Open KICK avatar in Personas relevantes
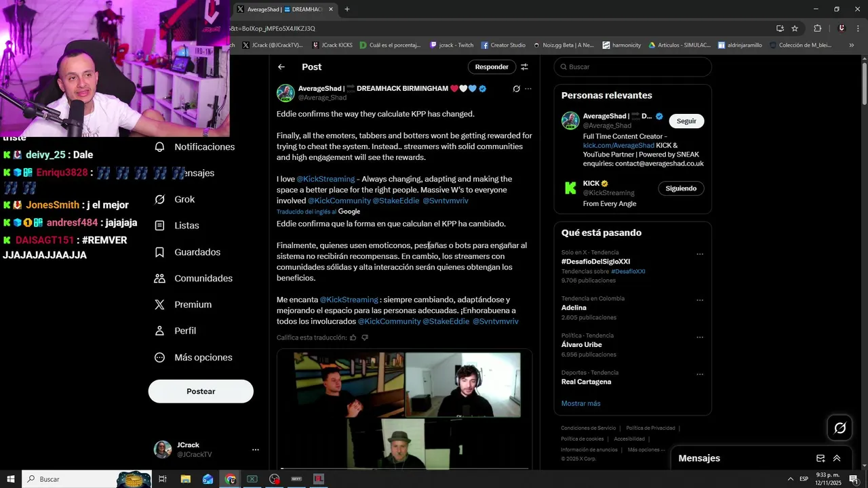 coord(570,188)
